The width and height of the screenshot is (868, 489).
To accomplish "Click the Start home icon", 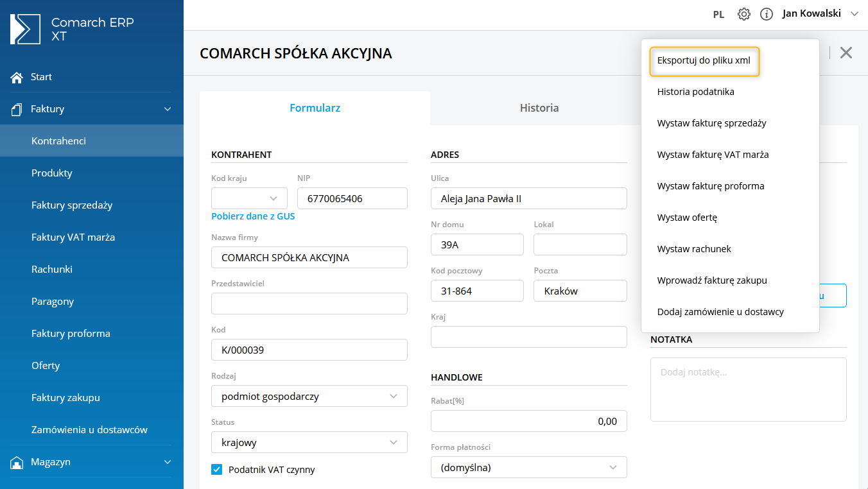I will click(x=17, y=77).
